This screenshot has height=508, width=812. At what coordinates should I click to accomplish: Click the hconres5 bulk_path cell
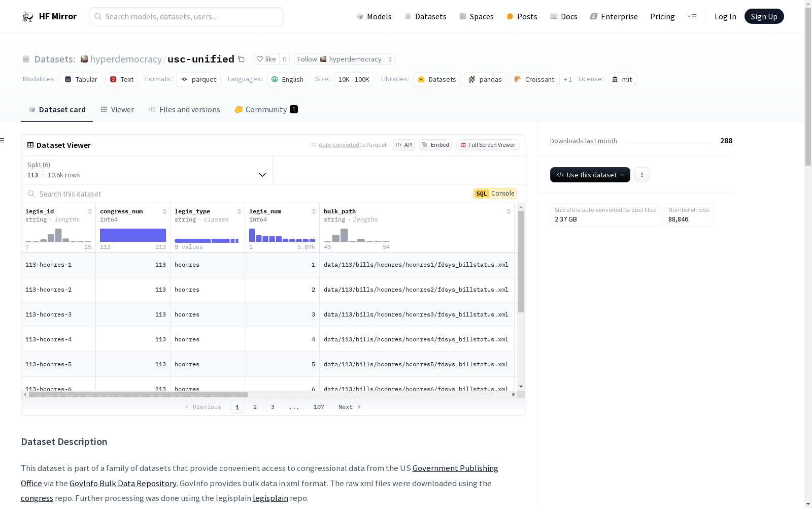[417, 364]
